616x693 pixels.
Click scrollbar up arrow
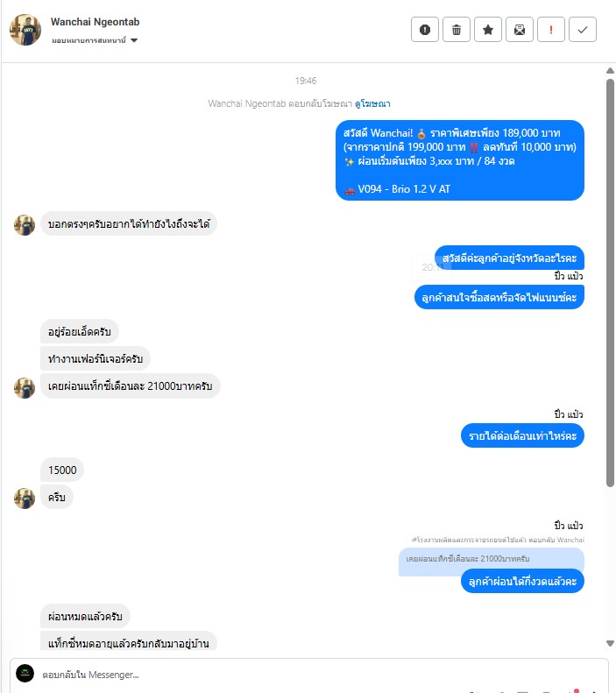coord(610,71)
